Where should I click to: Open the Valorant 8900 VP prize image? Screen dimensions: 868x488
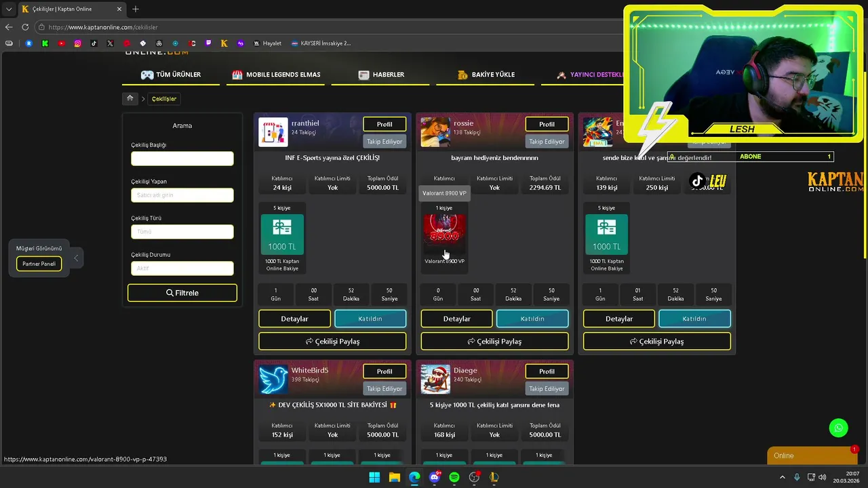(444, 234)
